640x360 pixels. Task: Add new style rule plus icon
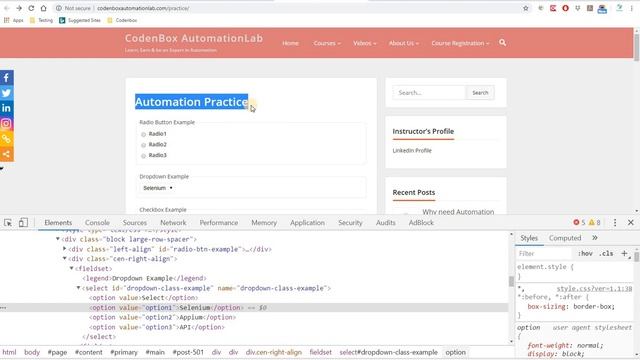624,253
